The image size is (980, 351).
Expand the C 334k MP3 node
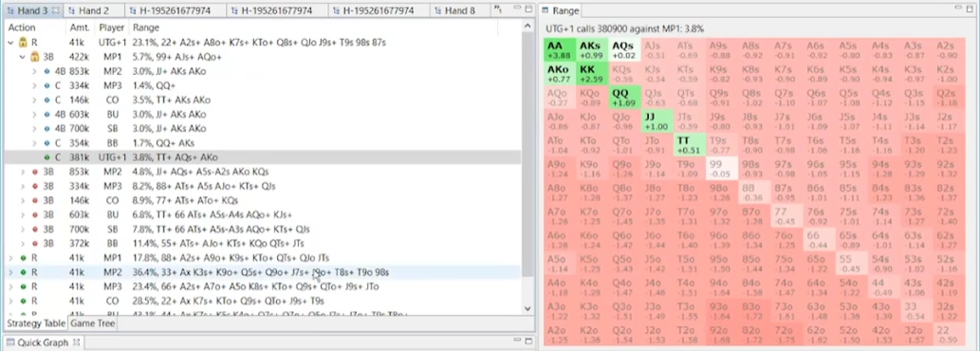[34, 85]
